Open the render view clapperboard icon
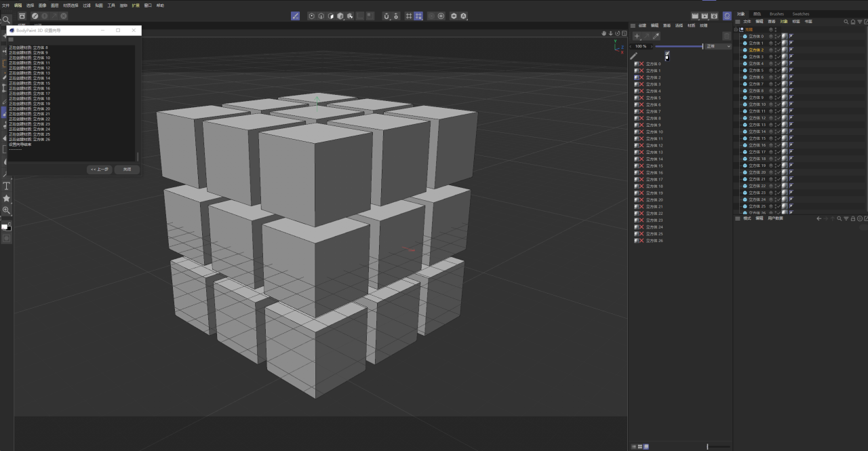 point(696,15)
